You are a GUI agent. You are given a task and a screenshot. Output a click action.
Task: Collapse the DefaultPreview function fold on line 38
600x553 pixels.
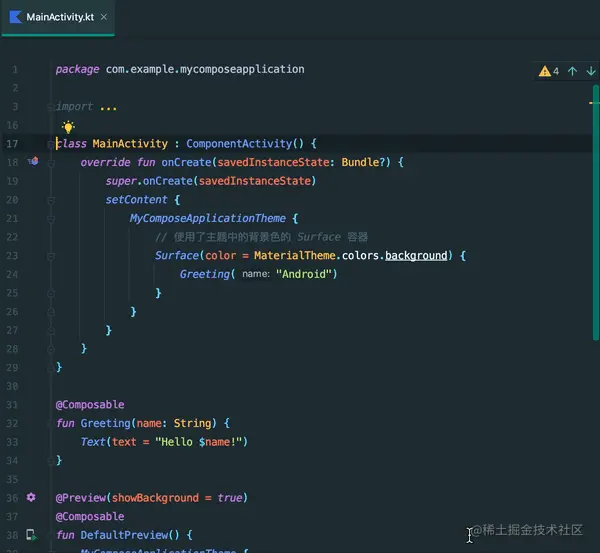(x=51, y=535)
